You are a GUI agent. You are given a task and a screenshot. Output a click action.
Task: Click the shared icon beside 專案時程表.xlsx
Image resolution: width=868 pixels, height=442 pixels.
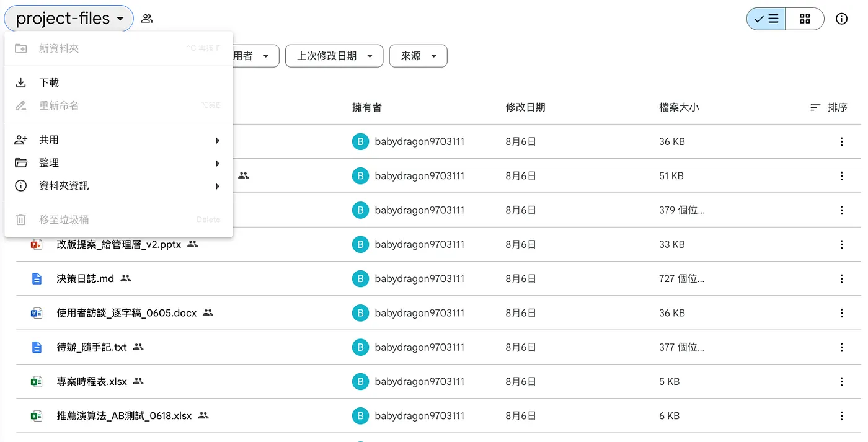(x=138, y=382)
